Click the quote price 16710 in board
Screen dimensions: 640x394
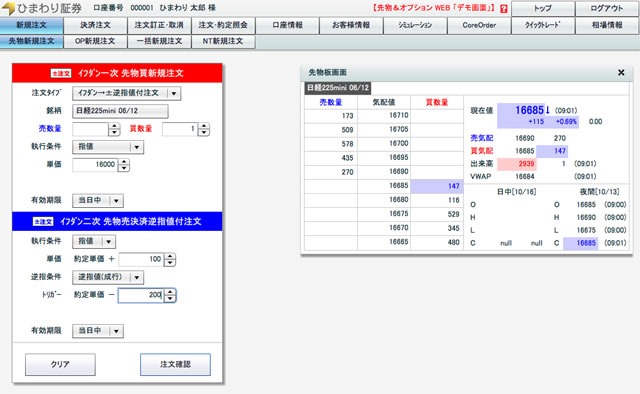coord(398,116)
